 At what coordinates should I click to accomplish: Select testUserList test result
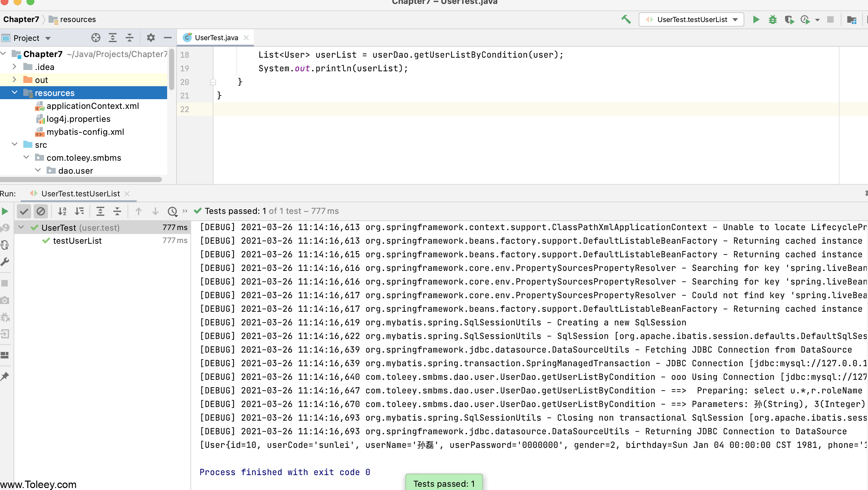coord(77,241)
